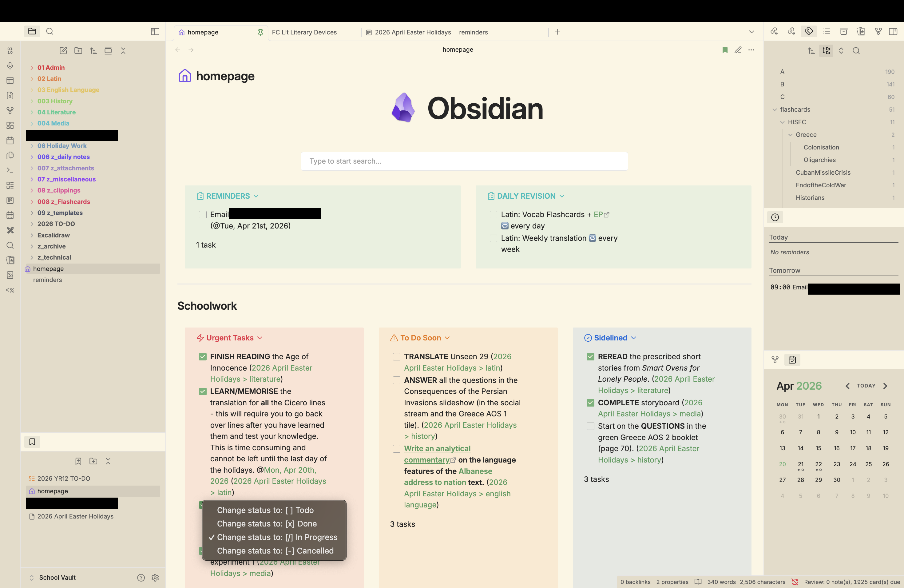Open the command palette ribbon icon
This screenshot has height=588, width=904.
coord(10,171)
